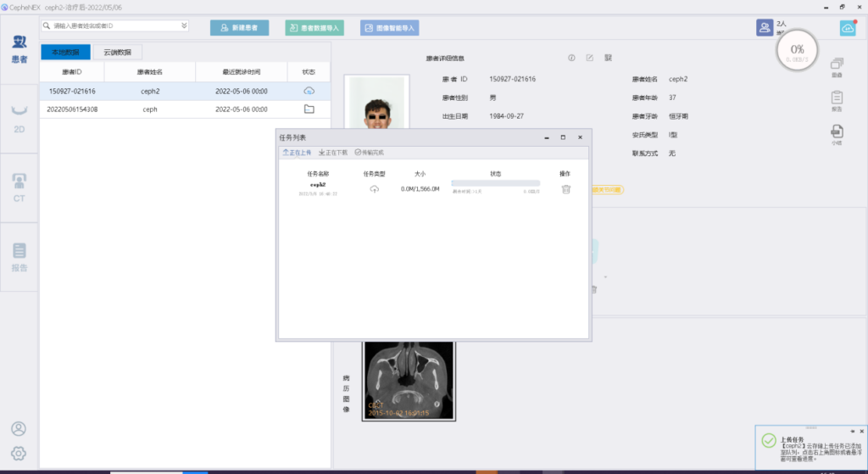Image resolution: width=868 pixels, height=474 pixels.
Task: Switch to the 正在下载 tab in task list
Action: [332, 153]
